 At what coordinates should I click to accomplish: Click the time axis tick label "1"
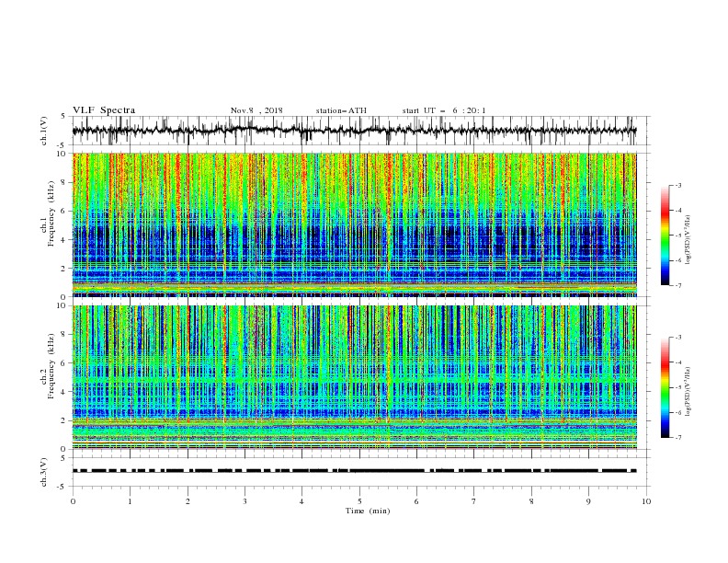pos(131,501)
